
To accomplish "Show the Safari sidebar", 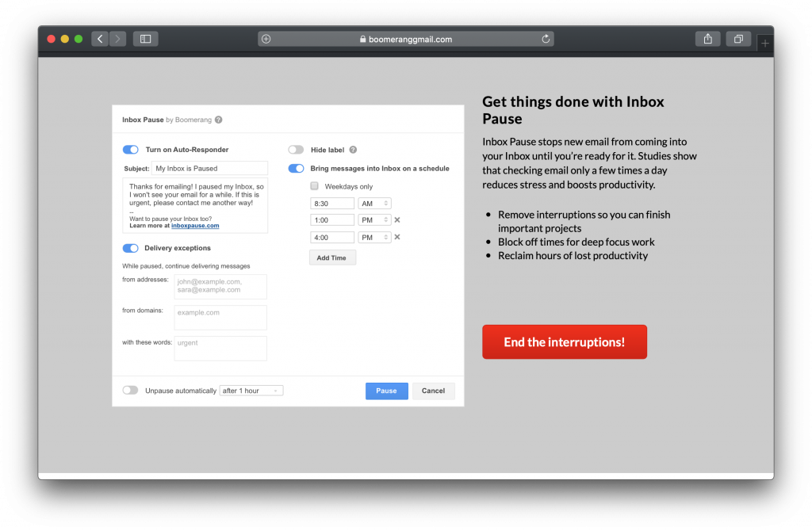I will pos(145,39).
